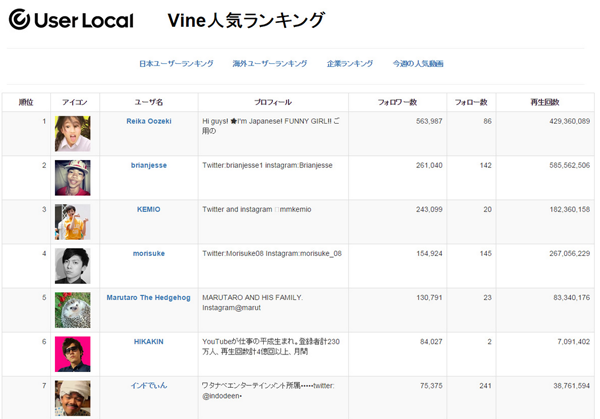Click the Vine人気ランキング page title
The width and height of the screenshot is (600, 419).
pyautogui.click(x=246, y=20)
